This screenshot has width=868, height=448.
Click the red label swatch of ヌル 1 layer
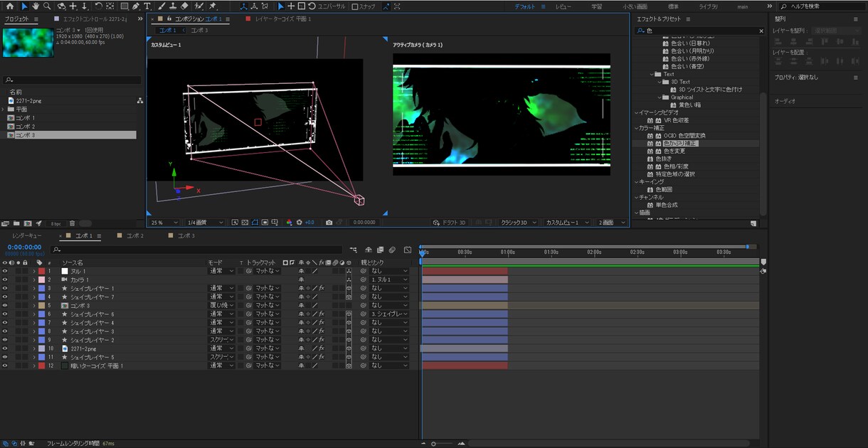click(41, 271)
